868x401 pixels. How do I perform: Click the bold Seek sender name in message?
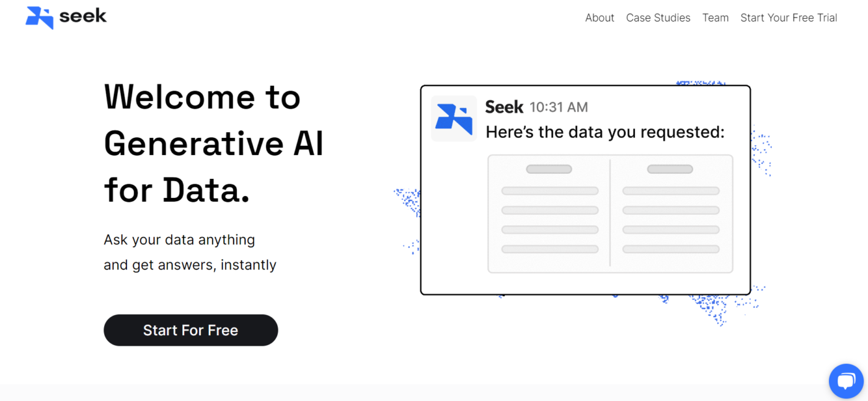(x=504, y=107)
